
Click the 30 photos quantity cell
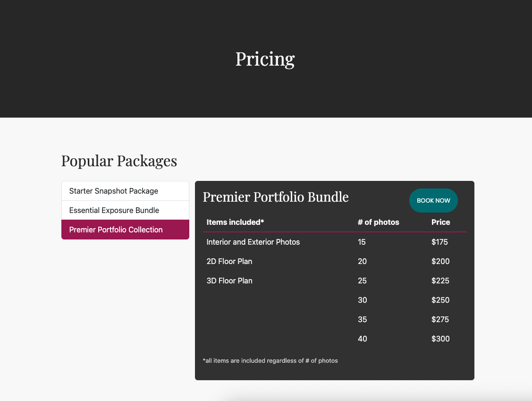pos(363,300)
